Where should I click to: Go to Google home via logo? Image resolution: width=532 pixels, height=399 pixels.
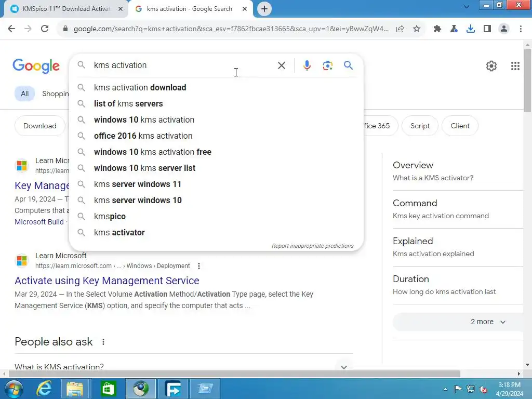point(36,66)
